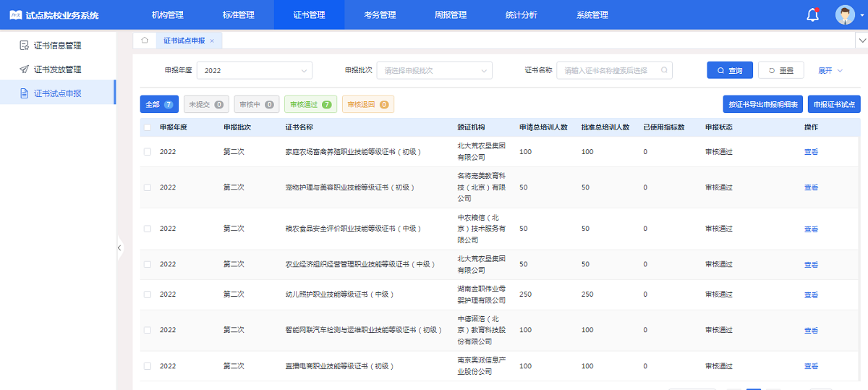Filter by 审核通过 status tab
The width and height of the screenshot is (868, 390).
point(310,105)
